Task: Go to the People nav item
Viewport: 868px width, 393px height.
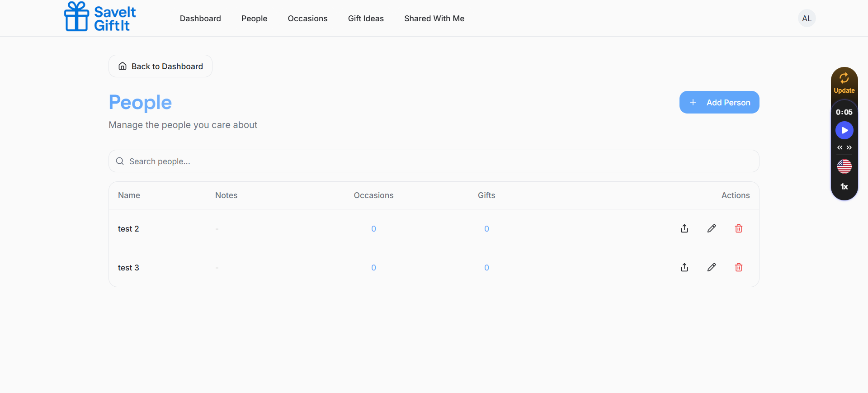Action: click(254, 19)
